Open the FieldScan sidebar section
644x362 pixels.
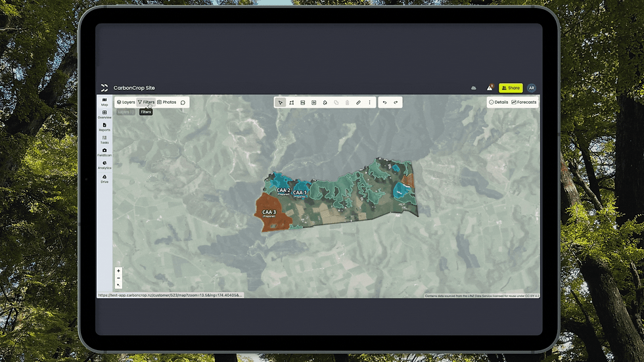(x=104, y=152)
